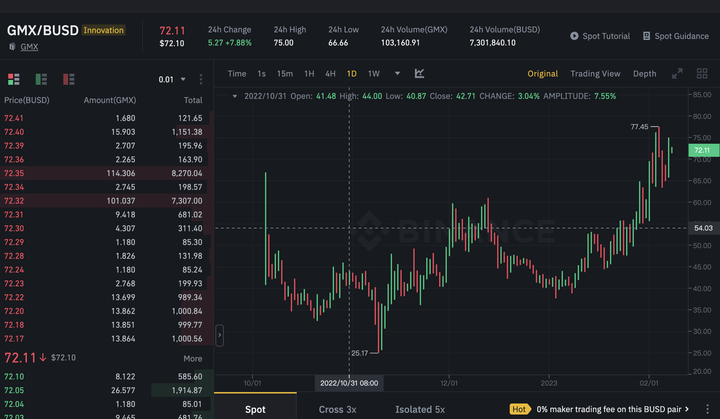Select the Spot trading tab

255,409
